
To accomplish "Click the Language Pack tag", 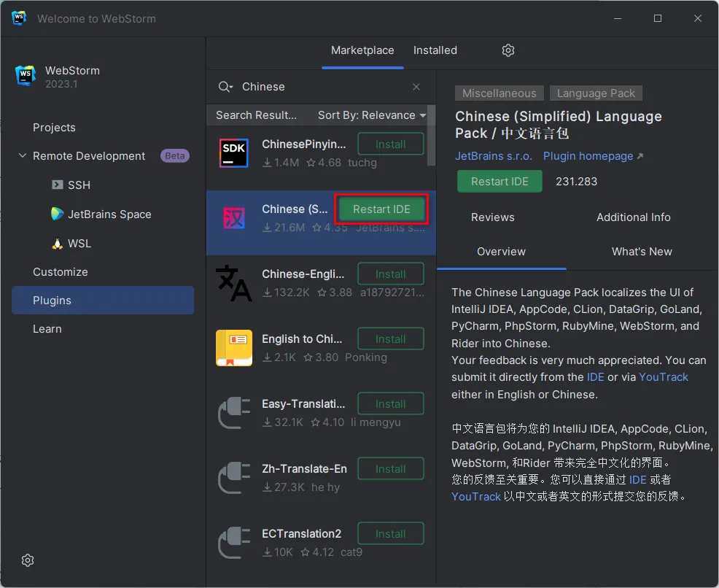I will click(x=596, y=93).
